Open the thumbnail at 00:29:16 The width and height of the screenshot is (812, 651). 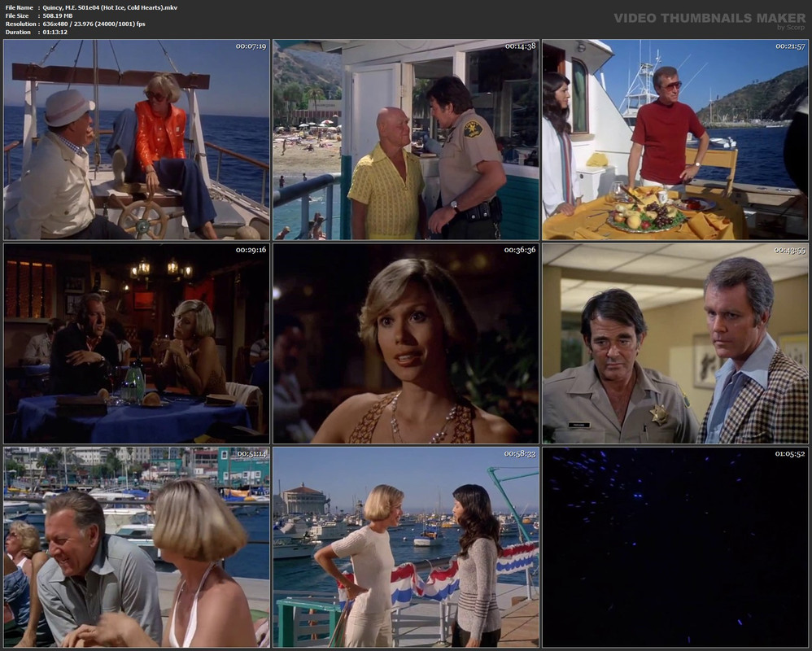137,343
